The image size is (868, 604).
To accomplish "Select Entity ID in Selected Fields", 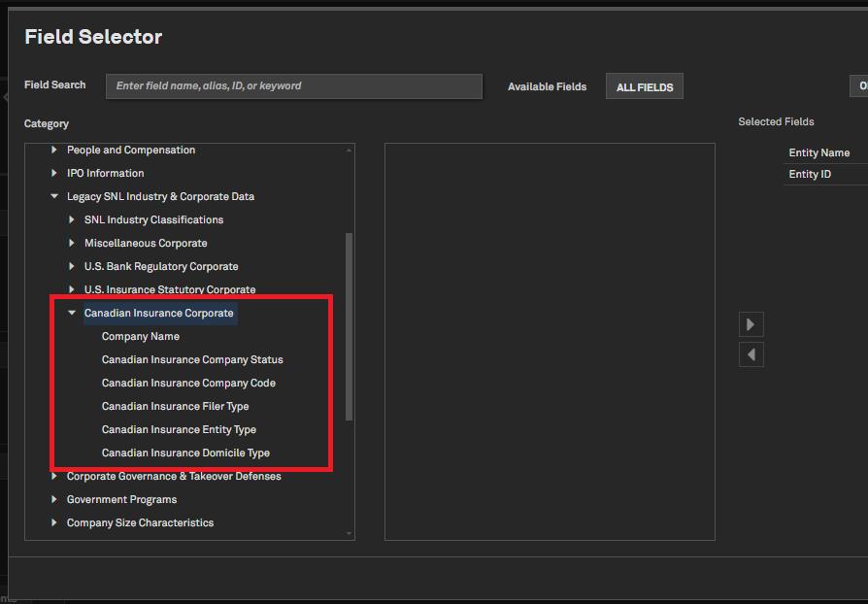I will click(810, 175).
